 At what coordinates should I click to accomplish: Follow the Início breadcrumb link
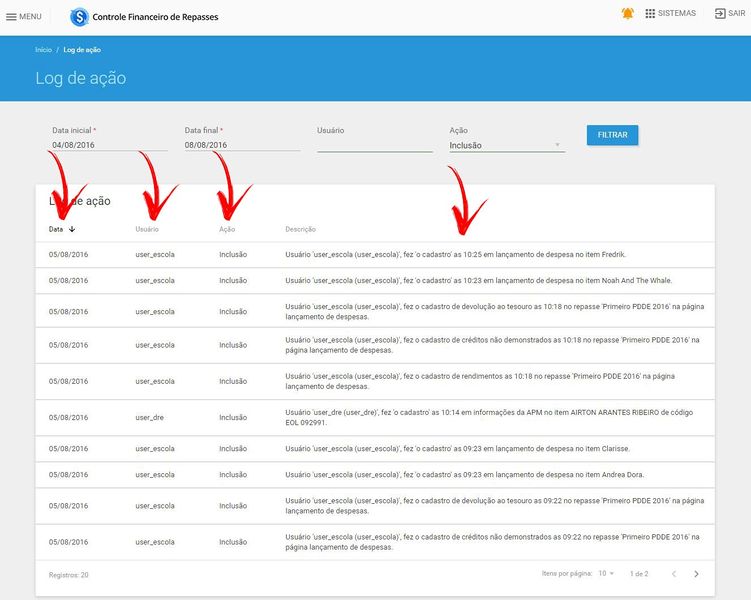tap(43, 50)
